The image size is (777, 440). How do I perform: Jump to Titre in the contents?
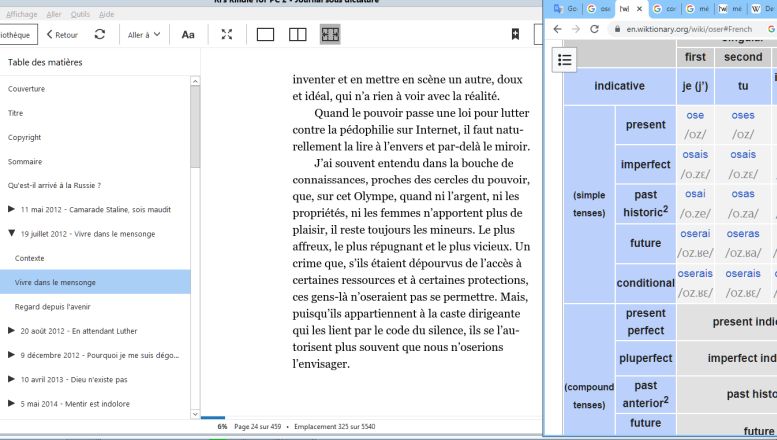15,113
